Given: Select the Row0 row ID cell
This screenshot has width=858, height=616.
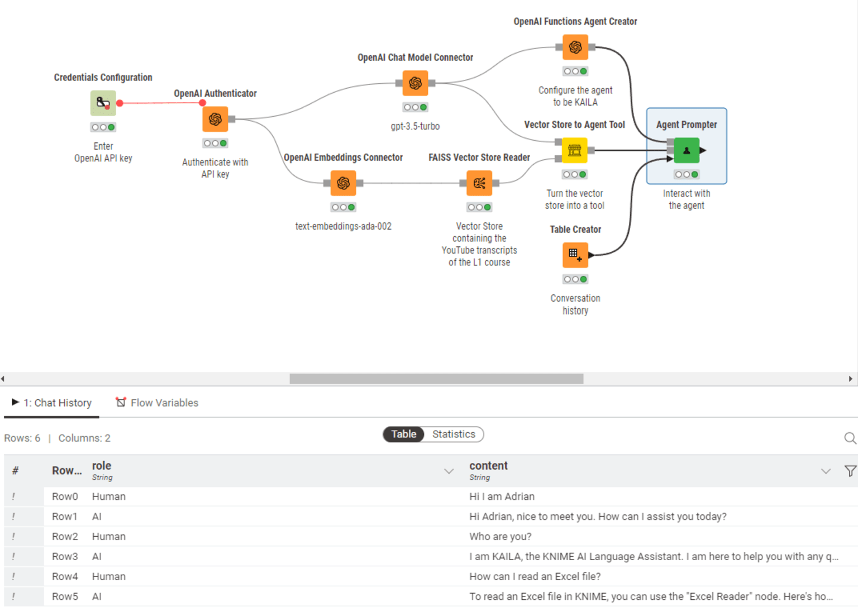Looking at the screenshot, I should click(65, 496).
